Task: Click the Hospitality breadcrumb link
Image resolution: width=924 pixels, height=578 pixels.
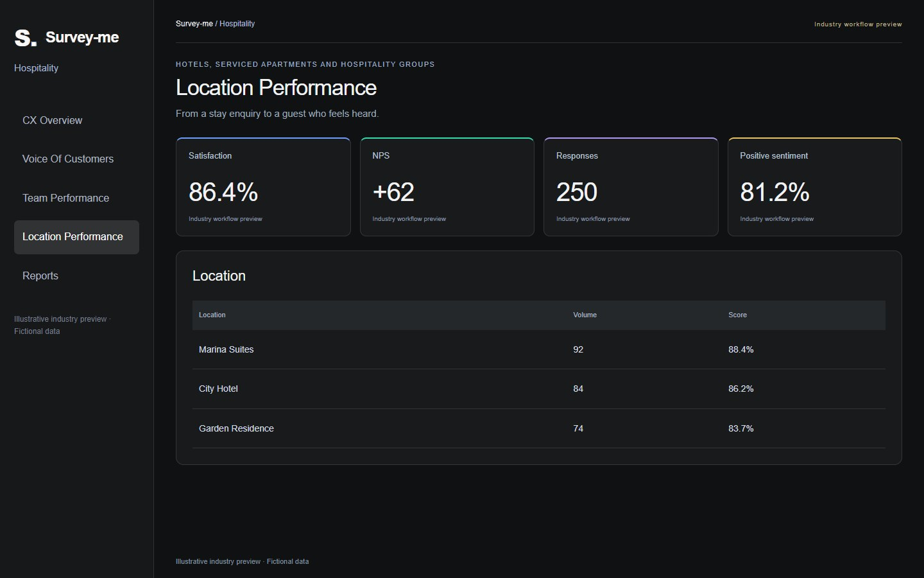Action: [237, 24]
